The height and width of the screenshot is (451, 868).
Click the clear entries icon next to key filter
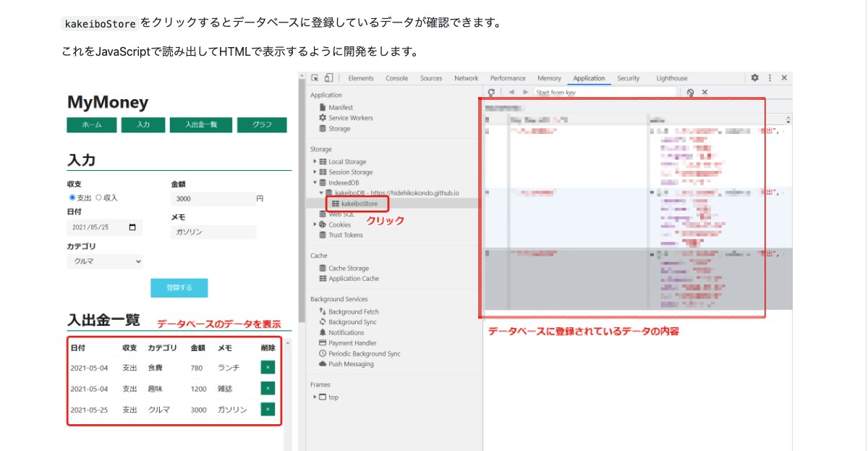click(x=689, y=91)
